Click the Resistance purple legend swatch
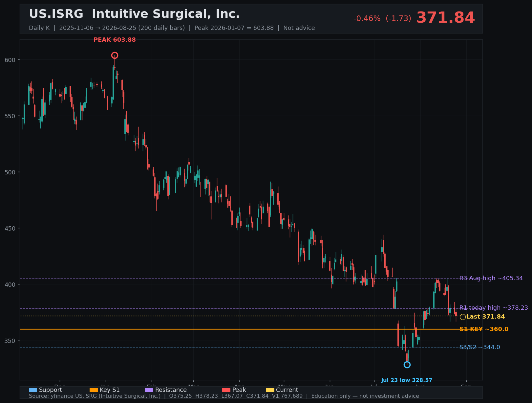 coord(149,390)
